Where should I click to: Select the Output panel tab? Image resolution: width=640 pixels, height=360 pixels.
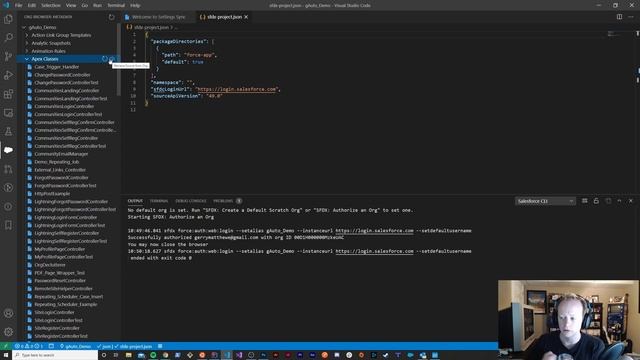135,201
